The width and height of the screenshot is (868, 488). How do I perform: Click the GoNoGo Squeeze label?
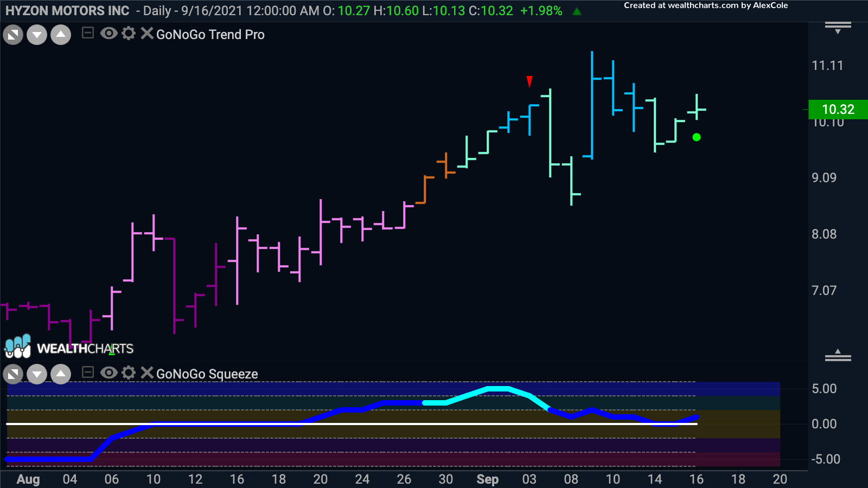click(207, 374)
